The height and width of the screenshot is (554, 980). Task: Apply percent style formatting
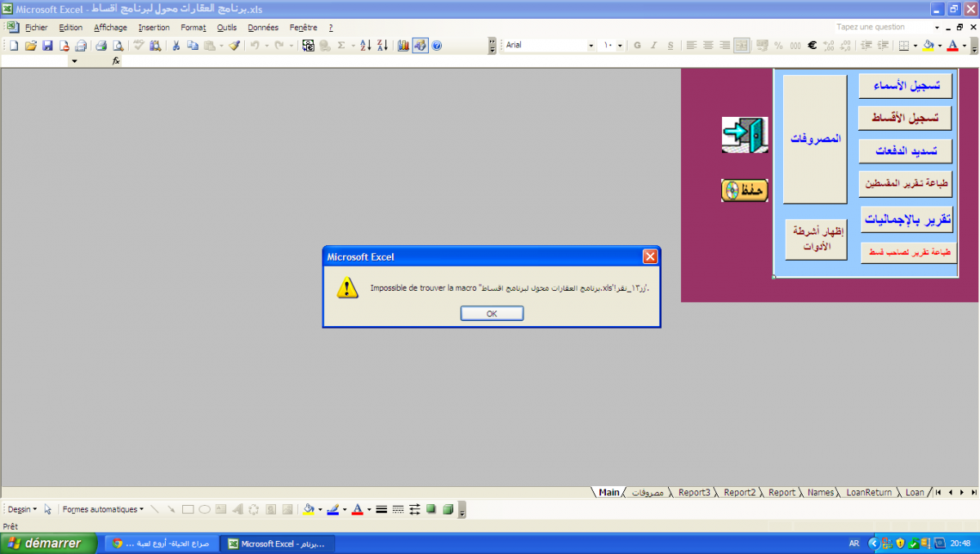click(778, 46)
